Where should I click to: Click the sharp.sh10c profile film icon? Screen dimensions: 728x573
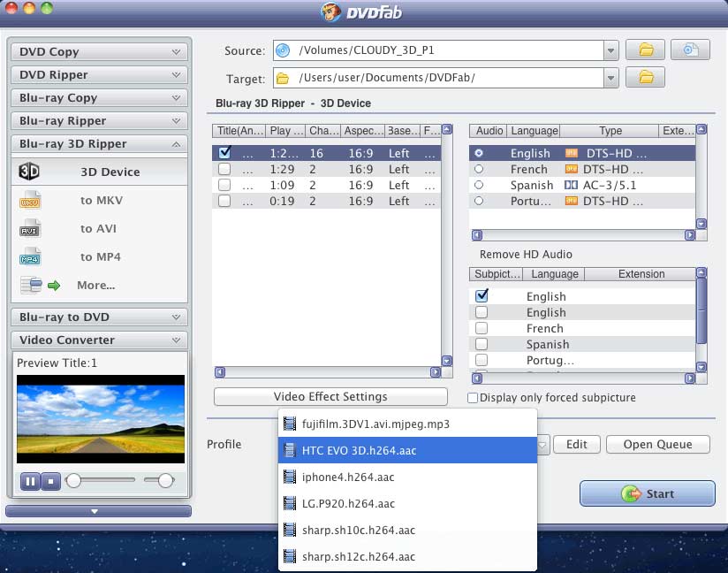pos(290,530)
